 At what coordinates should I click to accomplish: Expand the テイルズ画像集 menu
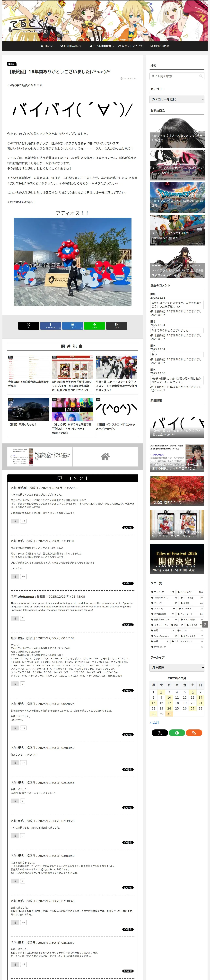101,46
